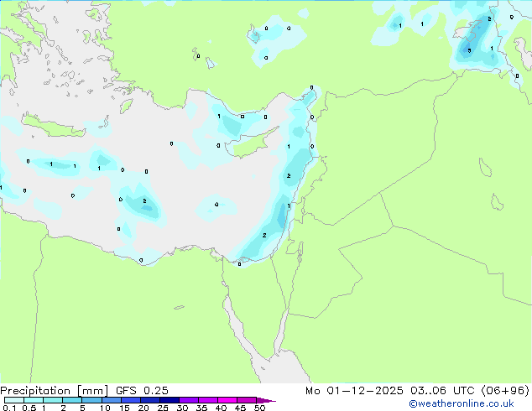Click the 40–45 mm legend color swatch

pyautogui.click(x=227, y=400)
